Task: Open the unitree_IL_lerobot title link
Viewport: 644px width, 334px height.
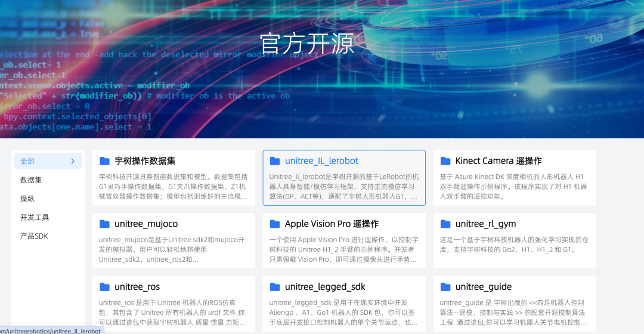Action: pyautogui.click(x=321, y=161)
